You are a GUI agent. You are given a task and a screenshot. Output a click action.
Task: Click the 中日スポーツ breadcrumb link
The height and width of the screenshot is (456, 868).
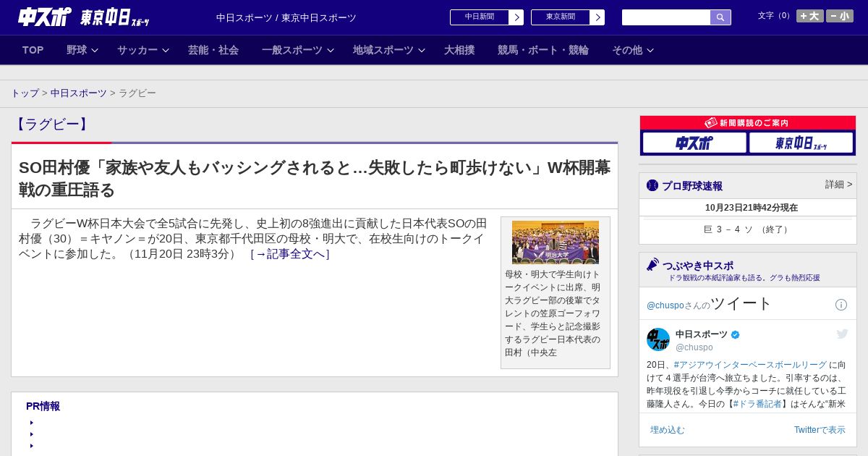(x=79, y=93)
